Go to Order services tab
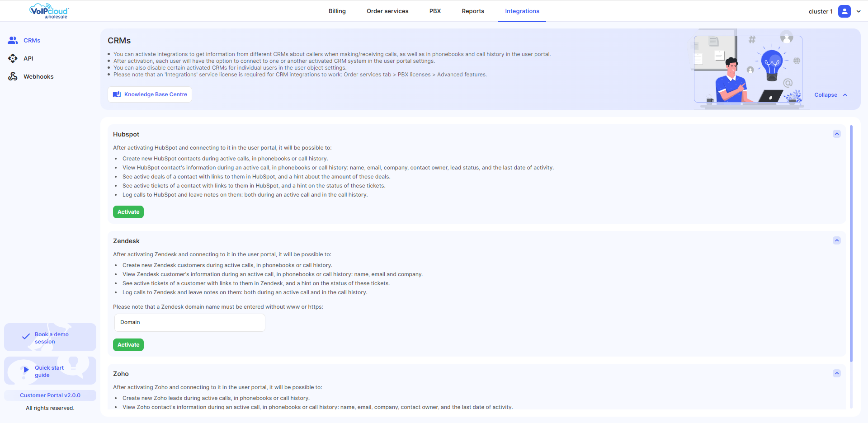The image size is (868, 423). (x=387, y=11)
